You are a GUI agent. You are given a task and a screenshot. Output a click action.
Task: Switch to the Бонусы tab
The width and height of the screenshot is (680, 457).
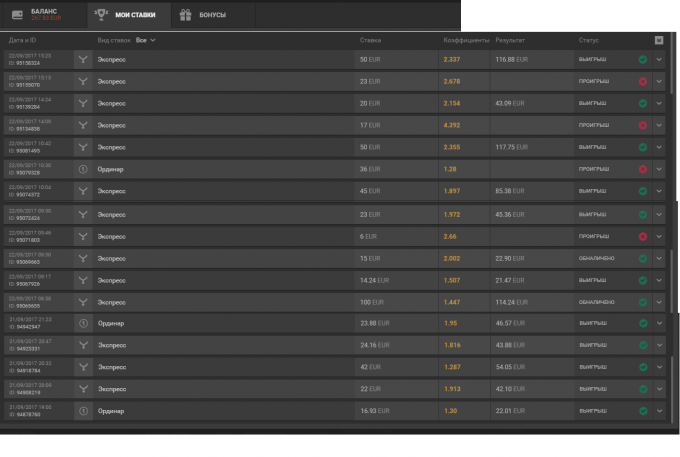coord(213,15)
